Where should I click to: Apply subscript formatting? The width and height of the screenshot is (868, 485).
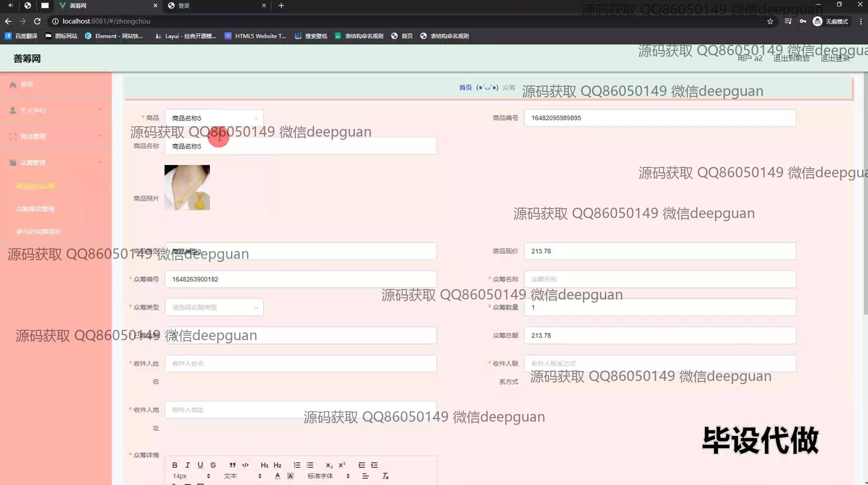[x=329, y=465]
